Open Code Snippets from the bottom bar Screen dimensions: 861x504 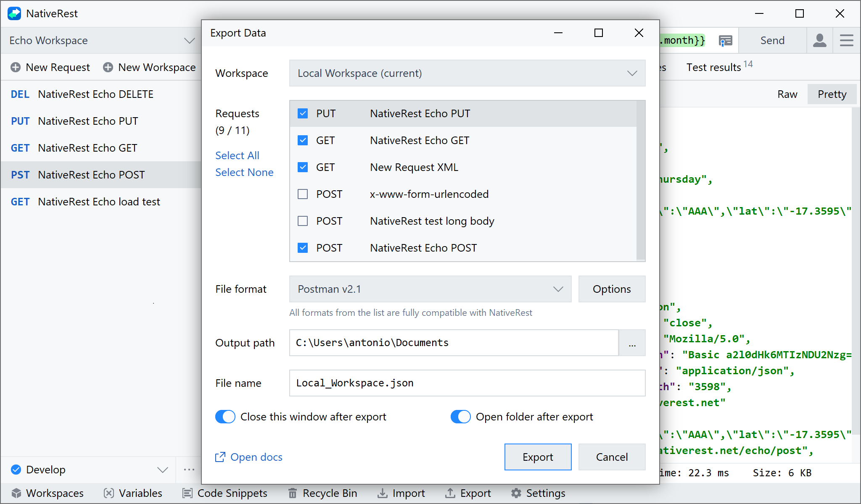225,493
